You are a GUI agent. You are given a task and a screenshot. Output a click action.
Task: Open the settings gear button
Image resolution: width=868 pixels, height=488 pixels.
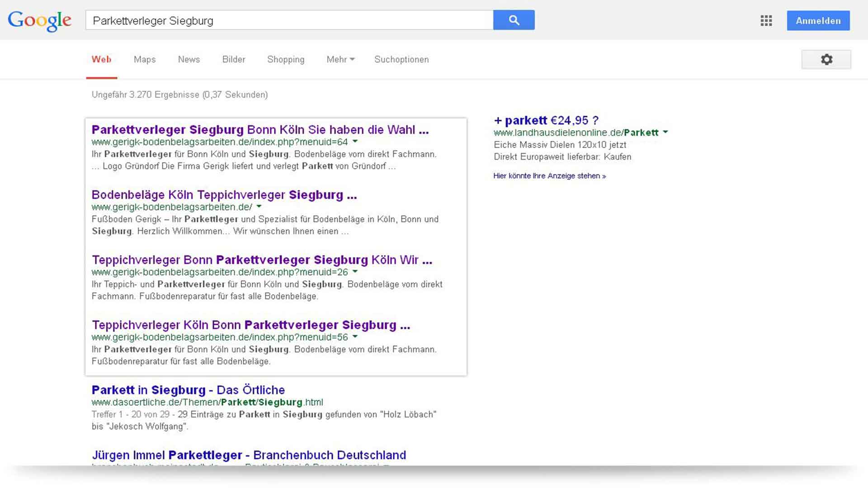826,60
